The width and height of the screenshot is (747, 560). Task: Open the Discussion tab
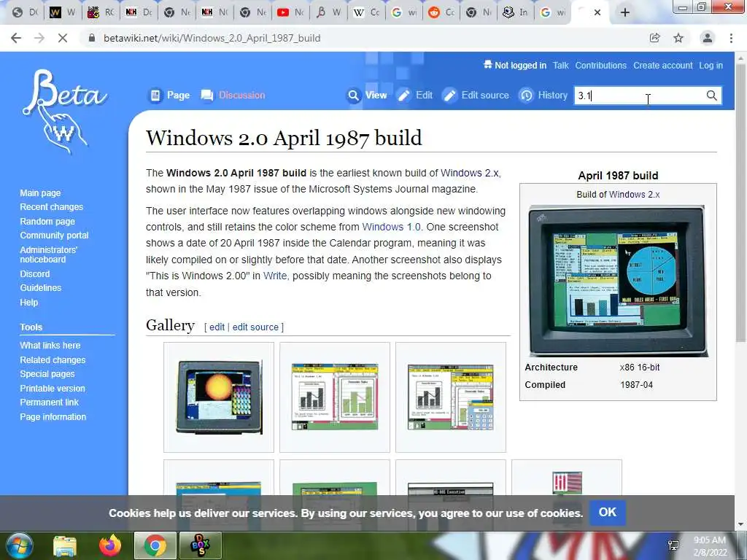click(242, 96)
